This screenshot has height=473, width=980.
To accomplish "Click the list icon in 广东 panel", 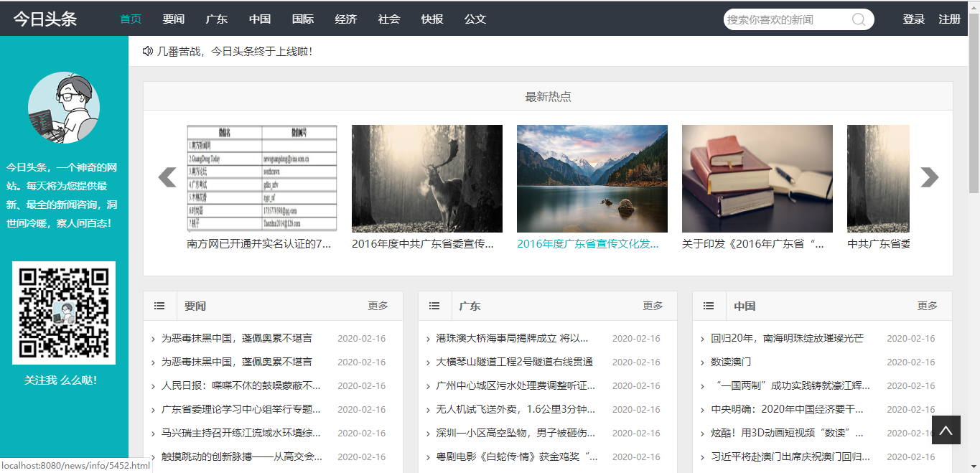I will click(x=434, y=306).
